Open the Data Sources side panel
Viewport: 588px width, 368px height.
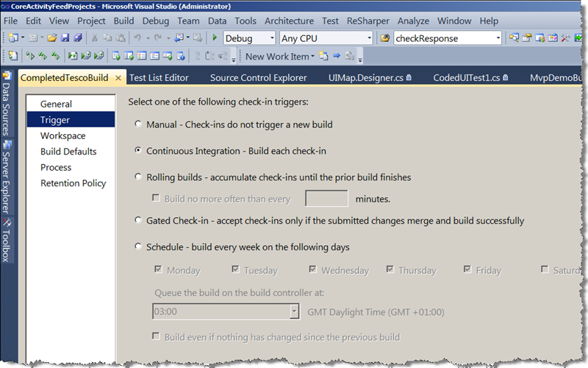click(x=7, y=103)
